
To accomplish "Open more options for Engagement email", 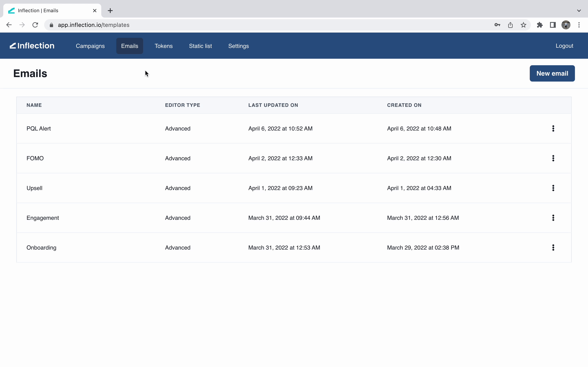I will [553, 218].
